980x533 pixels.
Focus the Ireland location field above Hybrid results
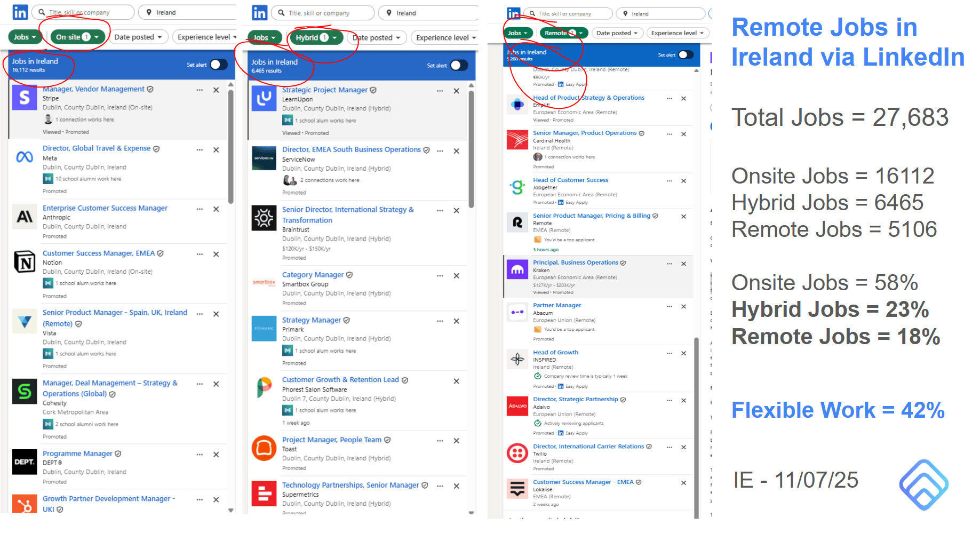tap(428, 13)
